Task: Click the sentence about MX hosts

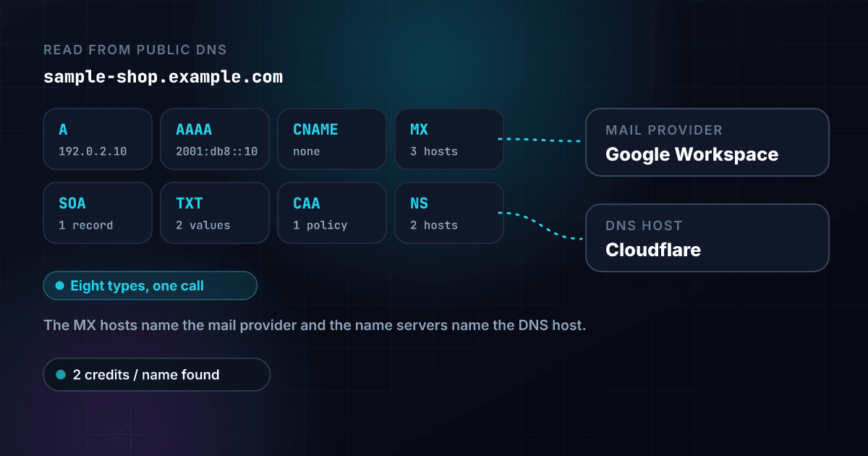Action: [315, 325]
